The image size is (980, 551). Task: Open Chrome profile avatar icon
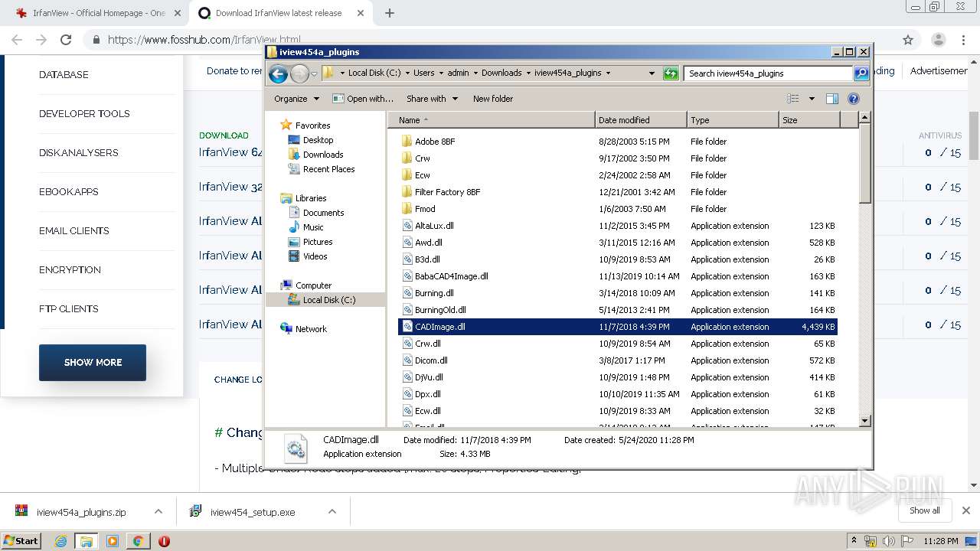pos(938,40)
